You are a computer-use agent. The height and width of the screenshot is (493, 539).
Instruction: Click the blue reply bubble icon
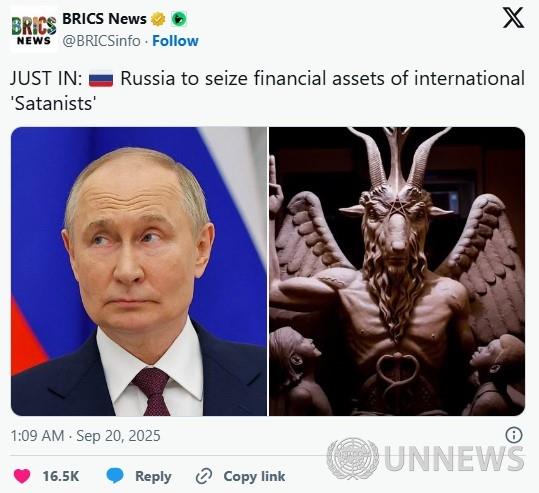tap(115, 476)
